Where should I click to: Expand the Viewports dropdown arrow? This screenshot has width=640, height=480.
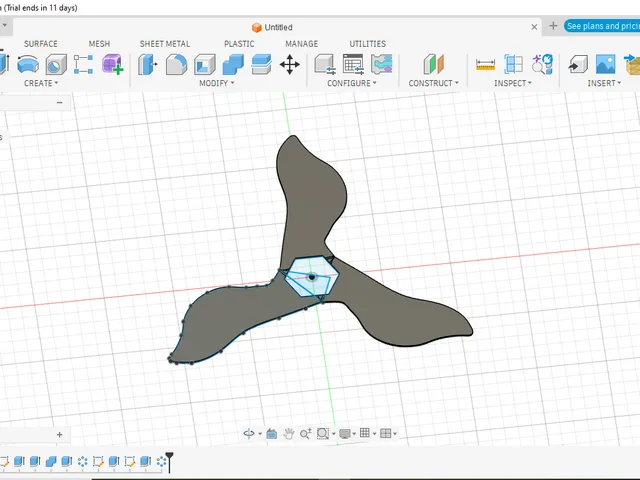tap(395, 434)
